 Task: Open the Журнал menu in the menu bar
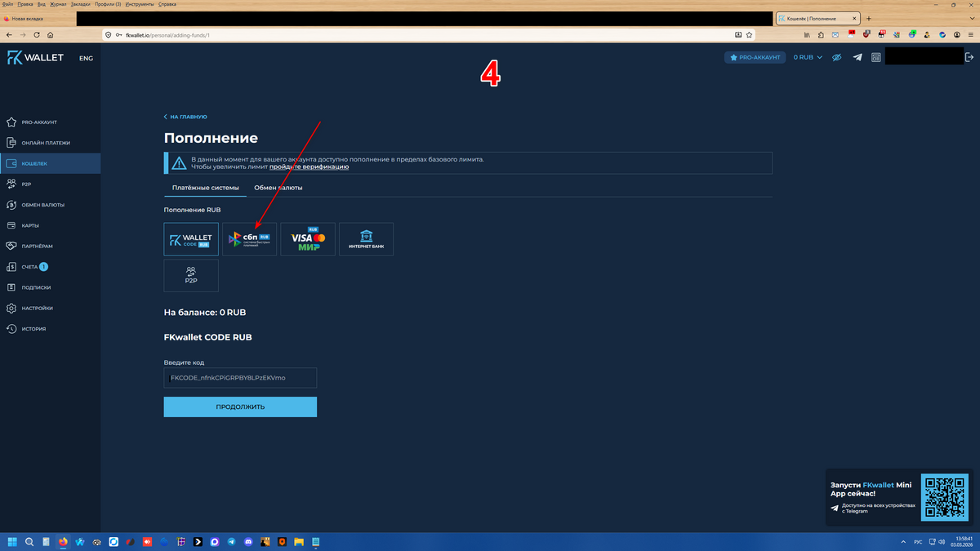[58, 4]
